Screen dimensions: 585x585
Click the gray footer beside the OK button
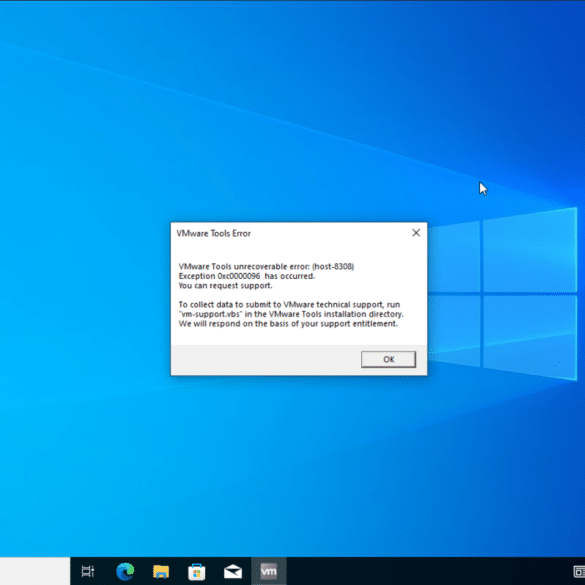pos(266,360)
